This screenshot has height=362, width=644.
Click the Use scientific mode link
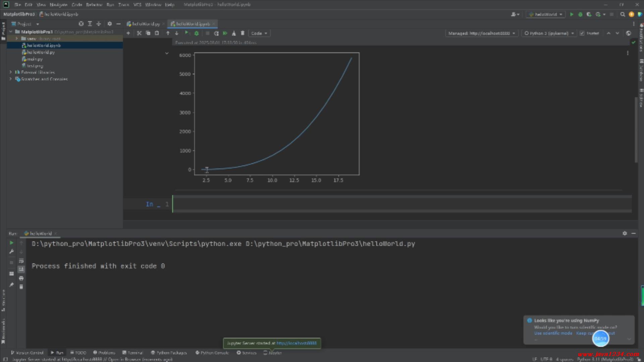(553, 333)
